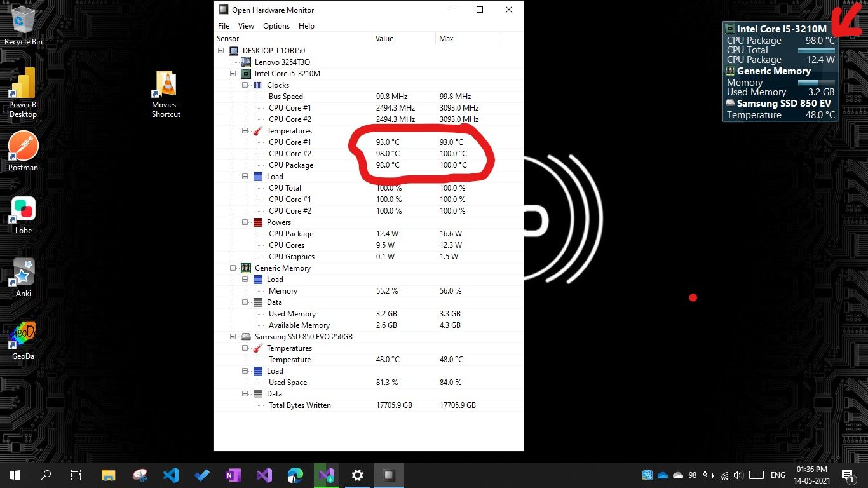Click the thermometer icon under Intel Core i5-3210M
868x488 pixels.
click(258, 131)
